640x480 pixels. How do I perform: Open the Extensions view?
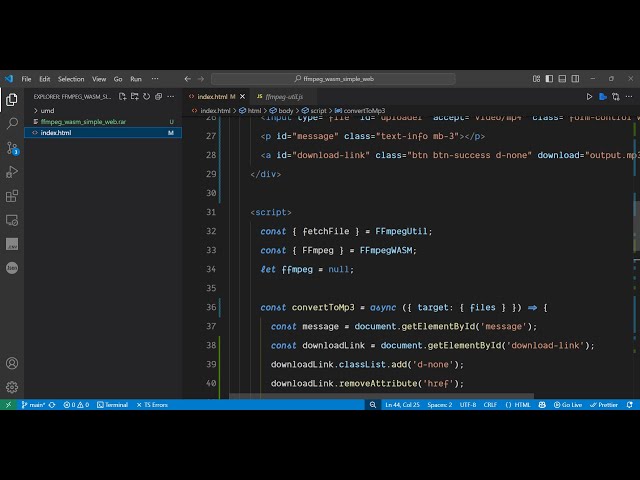(x=12, y=196)
